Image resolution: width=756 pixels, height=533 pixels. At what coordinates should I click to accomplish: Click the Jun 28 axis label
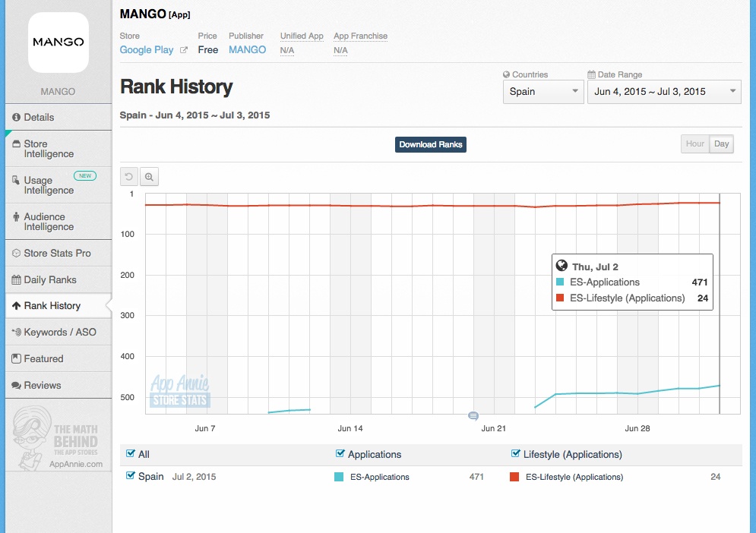click(637, 428)
